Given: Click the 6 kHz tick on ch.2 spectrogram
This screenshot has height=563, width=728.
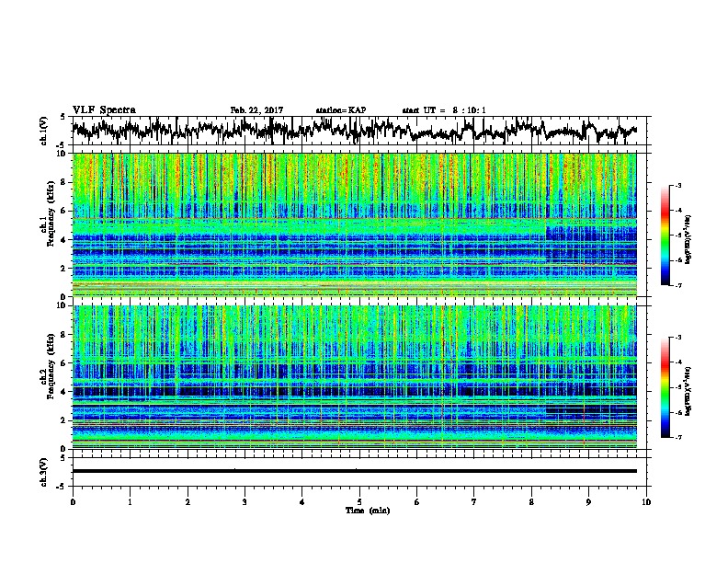Looking at the screenshot, I should (x=63, y=363).
